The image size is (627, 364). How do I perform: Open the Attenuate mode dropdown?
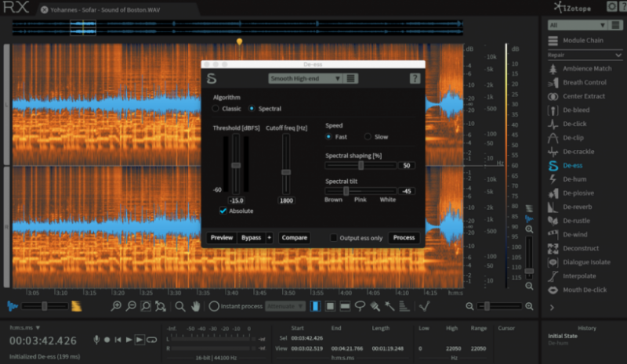coord(285,306)
